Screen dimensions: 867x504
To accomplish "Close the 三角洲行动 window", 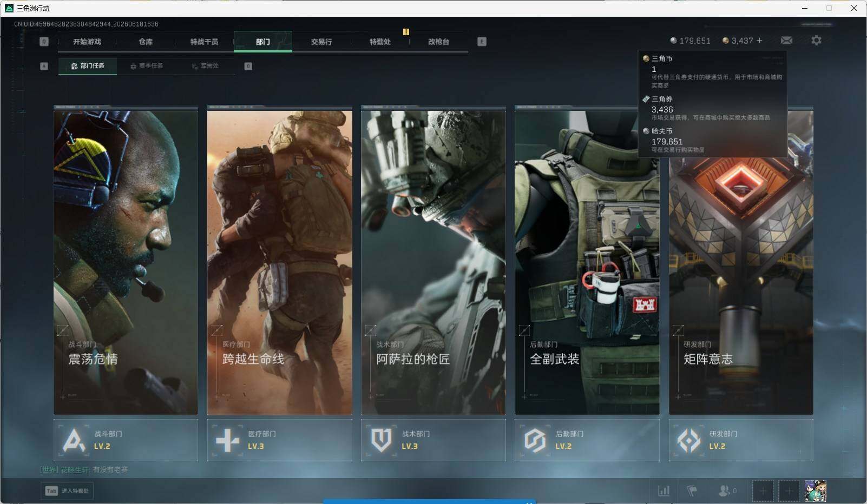I will (x=854, y=8).
